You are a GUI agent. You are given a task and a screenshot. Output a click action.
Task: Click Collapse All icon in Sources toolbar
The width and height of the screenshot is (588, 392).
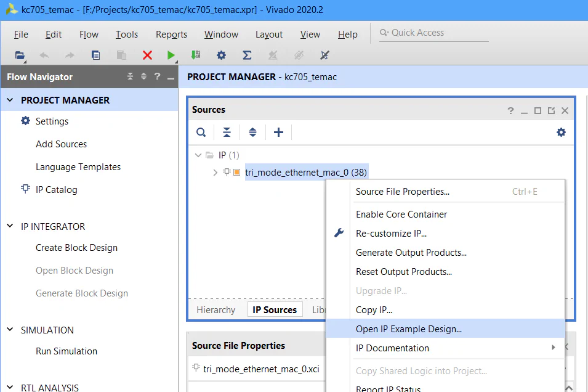227,133
